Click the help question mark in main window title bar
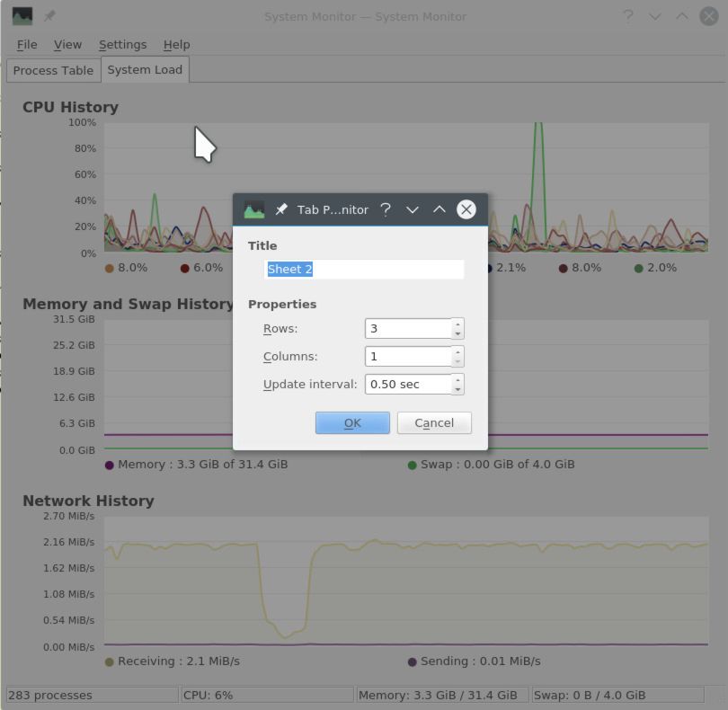The height and width of the screenshot is (710, 728). coord(627,17)
